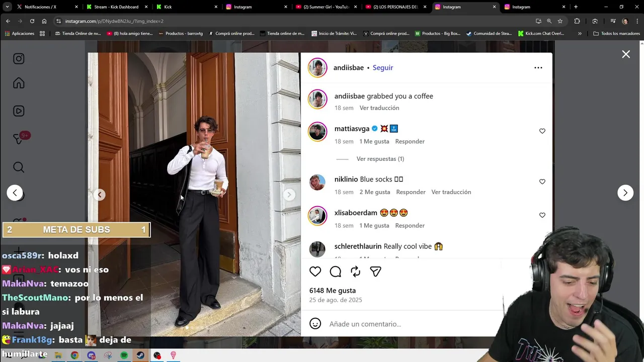Open andiisbae's profile picture in header

point(317,67)
